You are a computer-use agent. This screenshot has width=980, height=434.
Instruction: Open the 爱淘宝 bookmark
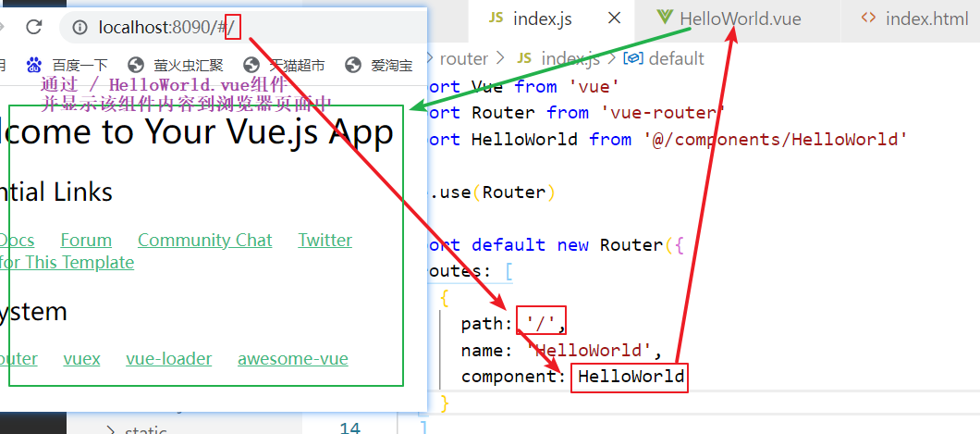(379, 65)
